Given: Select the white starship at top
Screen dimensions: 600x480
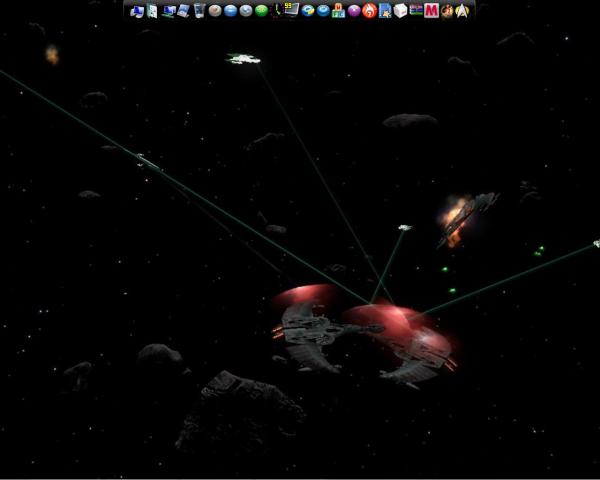Looking at the screenshot, I should point(242,59).
